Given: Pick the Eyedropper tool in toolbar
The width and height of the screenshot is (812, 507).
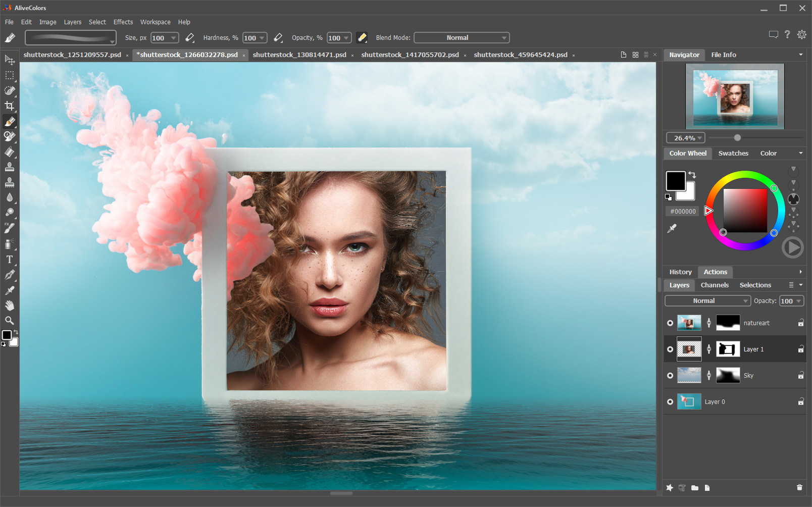Looking at the screenshot, I should [x=10, y=290].
